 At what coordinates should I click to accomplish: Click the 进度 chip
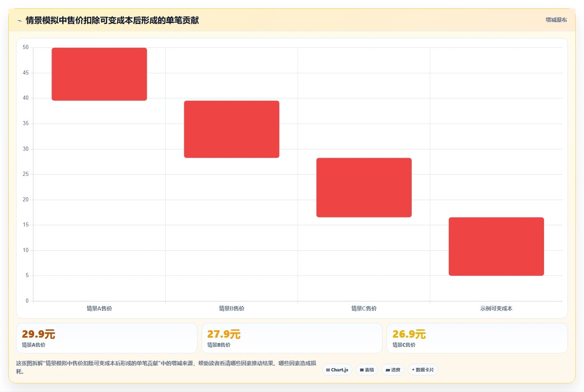tap(393, 370)
